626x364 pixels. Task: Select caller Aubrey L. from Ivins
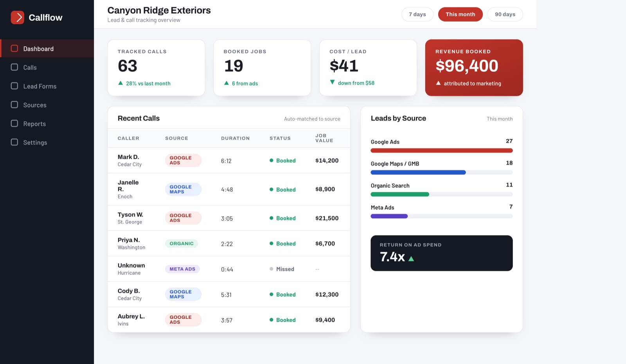[x=131, y=319]
